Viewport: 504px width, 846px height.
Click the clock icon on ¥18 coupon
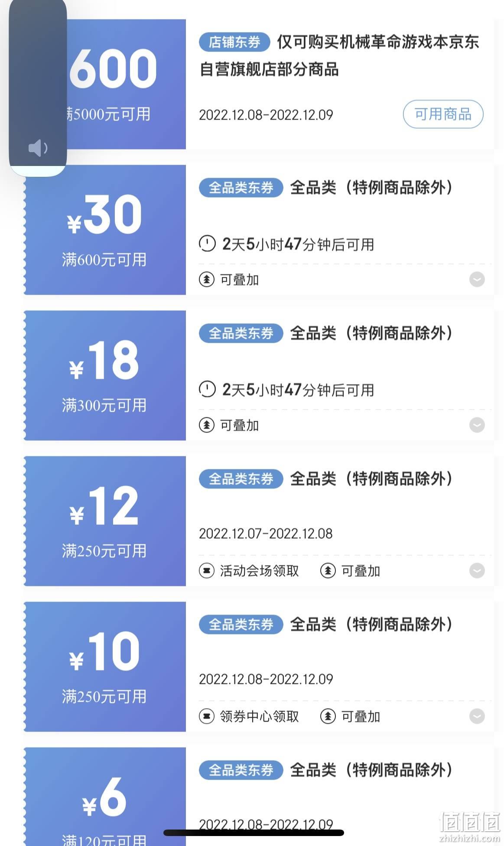pyautogui.click(x=207, y=389)
